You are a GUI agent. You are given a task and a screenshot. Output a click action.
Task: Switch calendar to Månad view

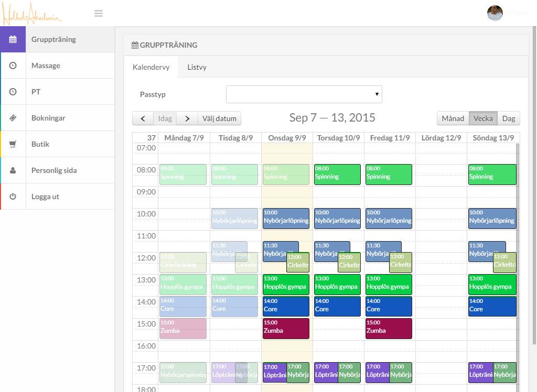click(453, 118)
